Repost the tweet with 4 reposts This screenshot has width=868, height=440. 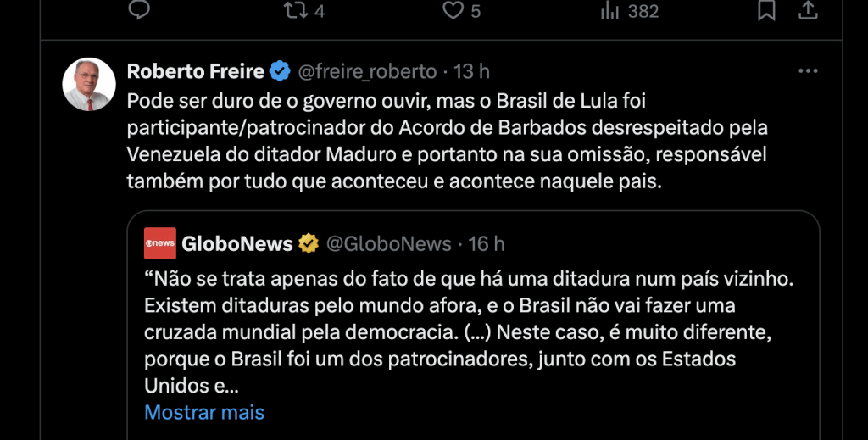[295, 10]
